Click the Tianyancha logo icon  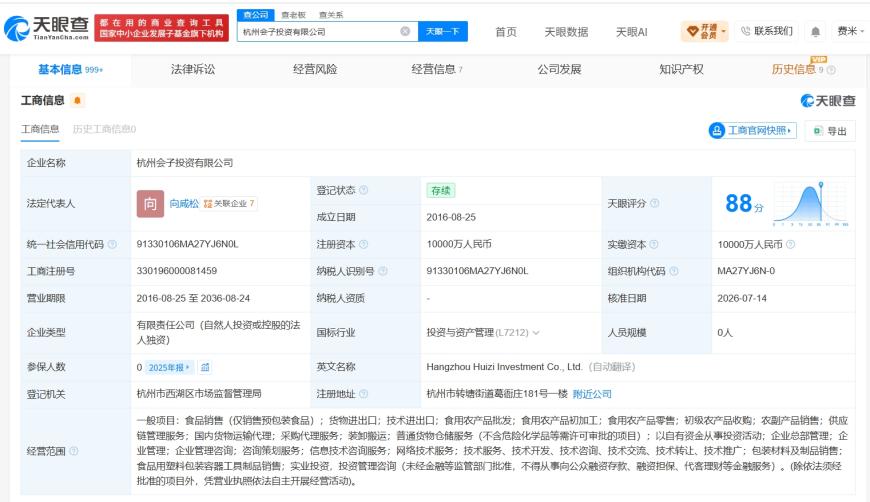tap(16, 28)
